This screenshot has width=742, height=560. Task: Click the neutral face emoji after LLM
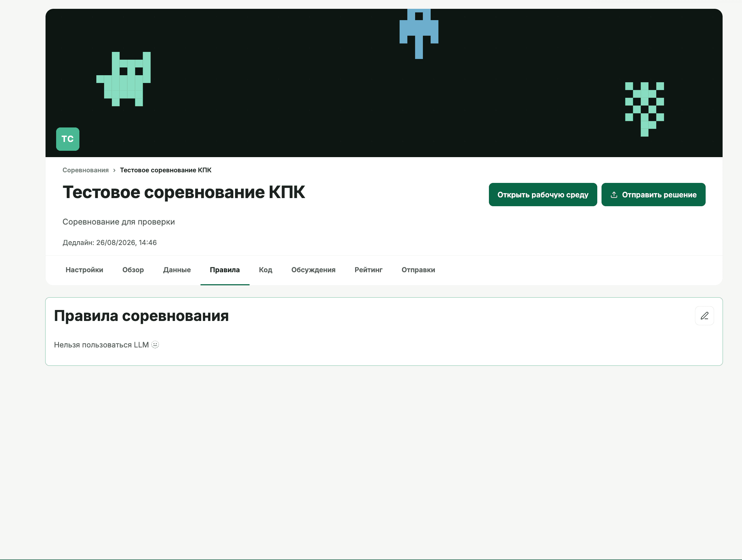pyautogui.click(x=155, y=345)
